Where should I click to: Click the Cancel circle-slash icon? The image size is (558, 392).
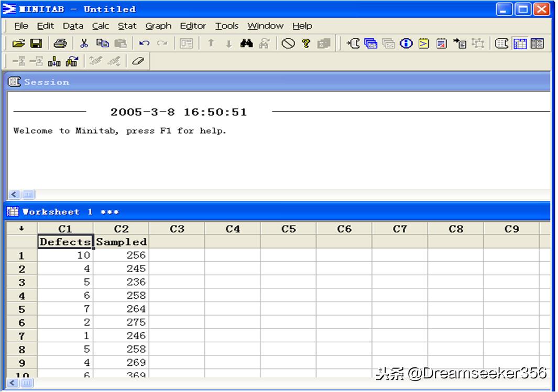click(x=288, y=43)
